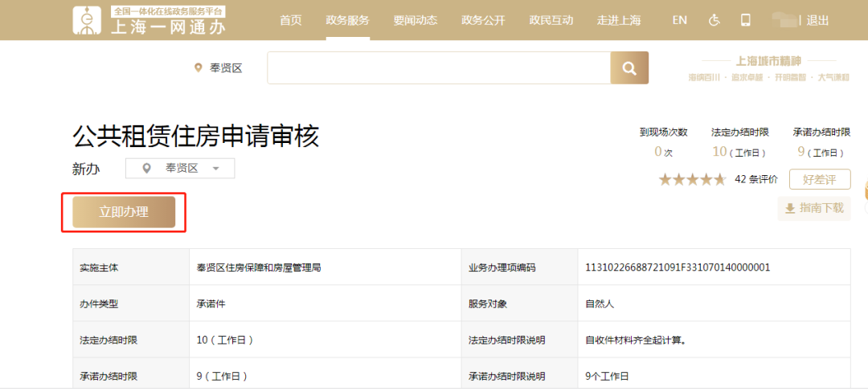Viewport: 868px width, 392px height.
Task: Focus the main search input field
Action: coord(438,68)
